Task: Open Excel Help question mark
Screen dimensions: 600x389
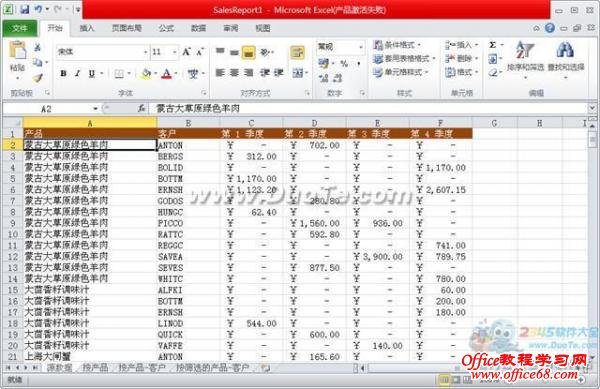Action: 549,28
